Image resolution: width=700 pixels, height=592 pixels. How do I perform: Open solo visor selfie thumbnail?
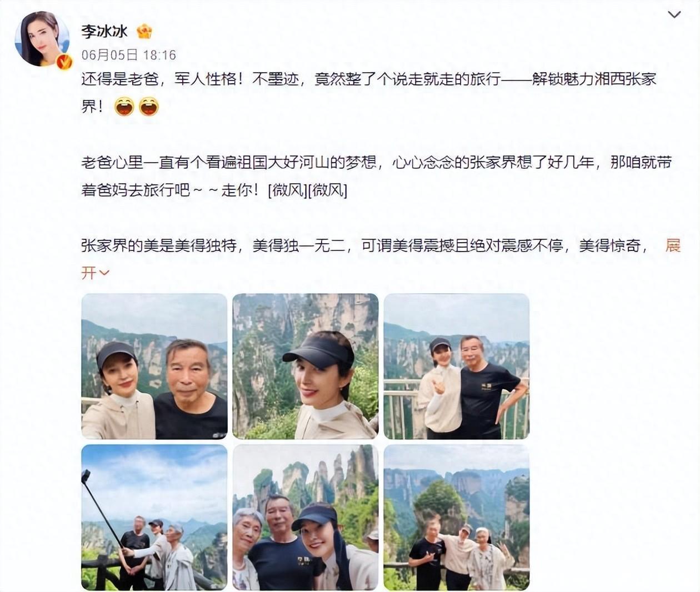[306, 367]
